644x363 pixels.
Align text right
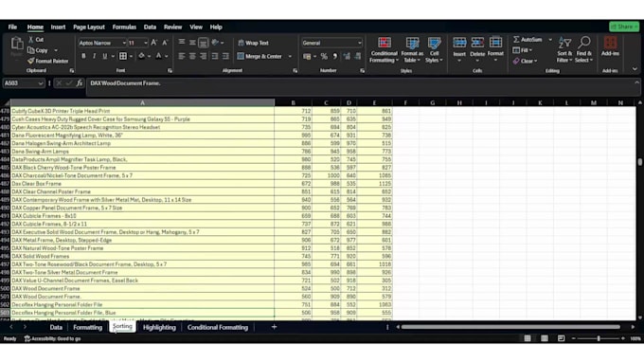(x=203, y=56)
